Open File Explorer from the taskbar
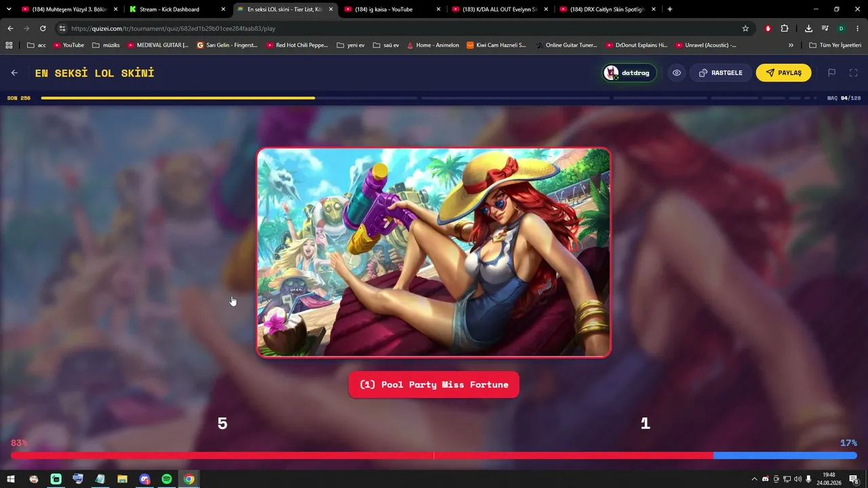868x488 pixels. [122, 479]
